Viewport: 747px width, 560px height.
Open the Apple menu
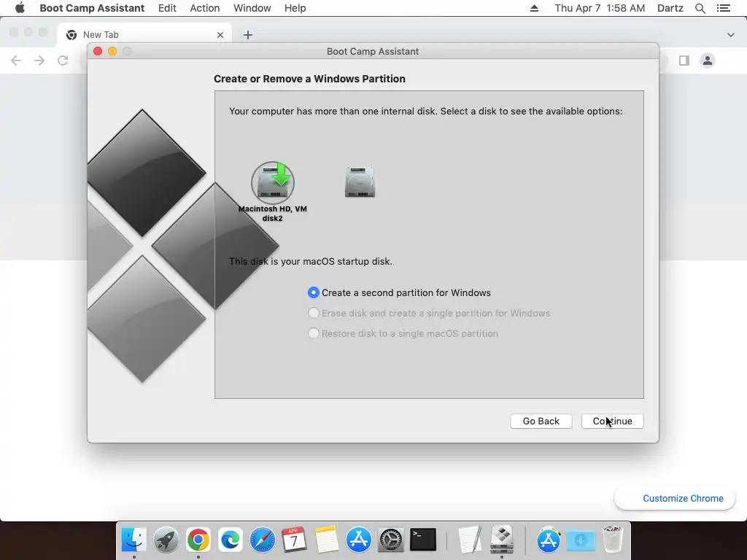[x=20, y=8]
